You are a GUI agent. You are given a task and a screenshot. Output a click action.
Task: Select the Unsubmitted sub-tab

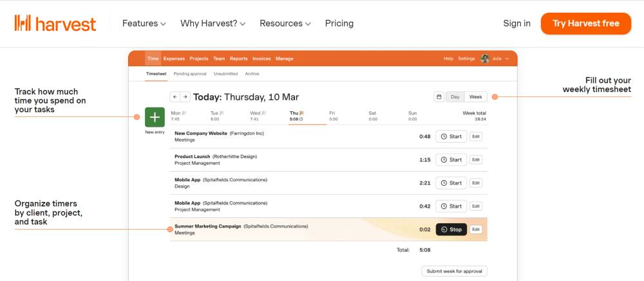click(225, 74)
